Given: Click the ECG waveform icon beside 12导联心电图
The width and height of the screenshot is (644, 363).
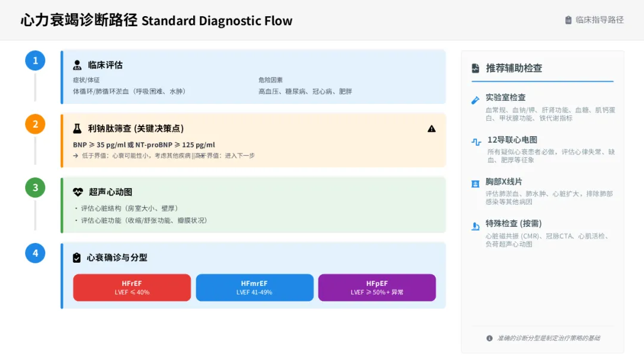Looking at the screenshot, I should [476, 142].
